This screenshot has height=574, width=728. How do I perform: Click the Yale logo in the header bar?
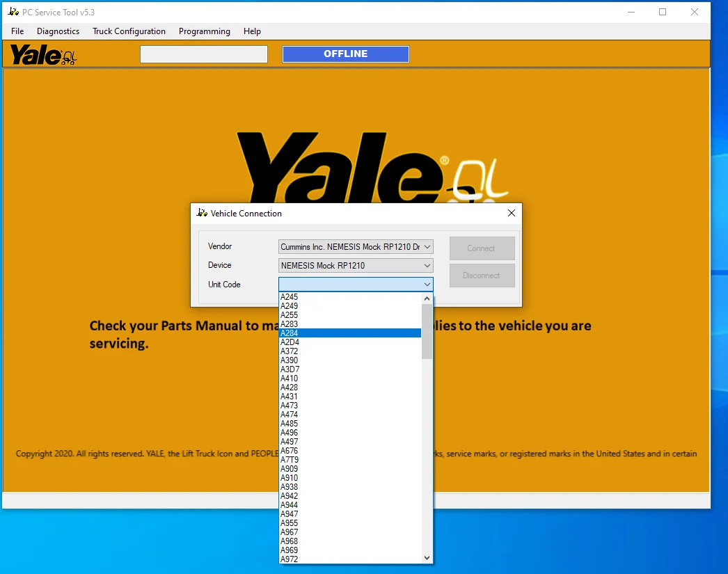[x=42, y=54]
